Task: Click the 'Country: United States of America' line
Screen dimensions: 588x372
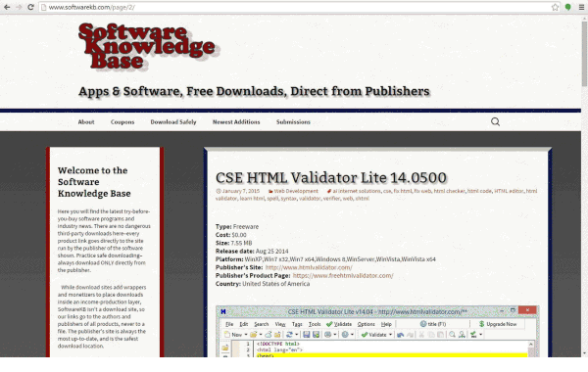Action: [263, 284]
